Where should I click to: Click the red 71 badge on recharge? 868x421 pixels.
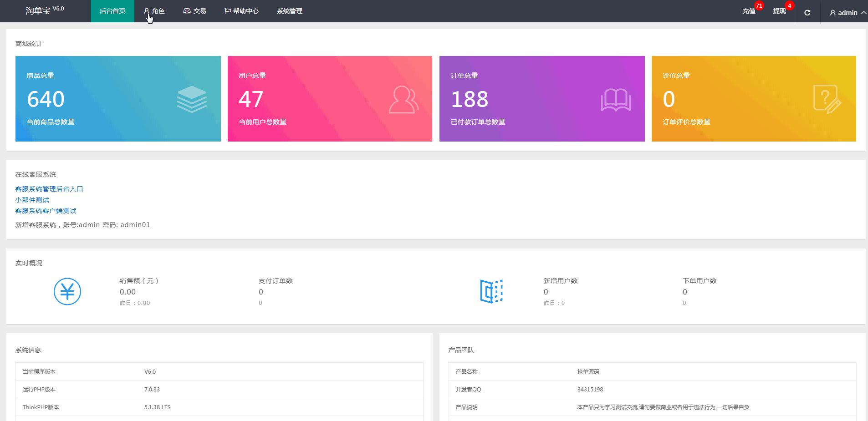coord(759,6)
